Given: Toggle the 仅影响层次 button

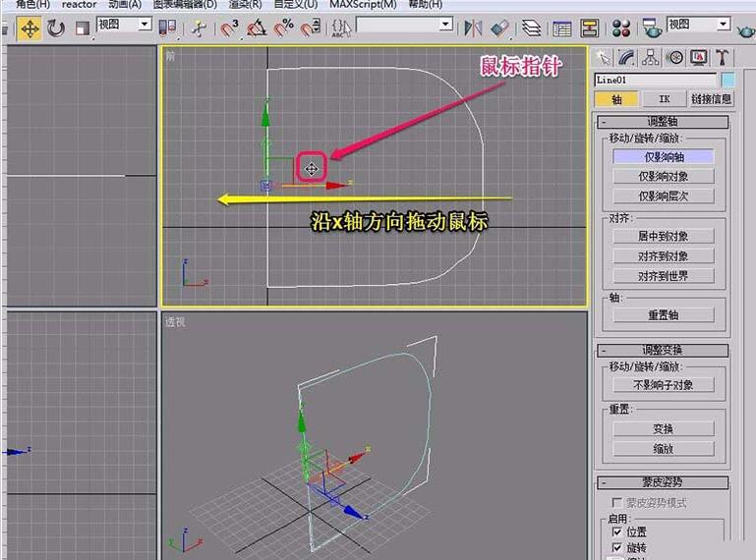Looking at the screenshot, I should pos(664,196).
